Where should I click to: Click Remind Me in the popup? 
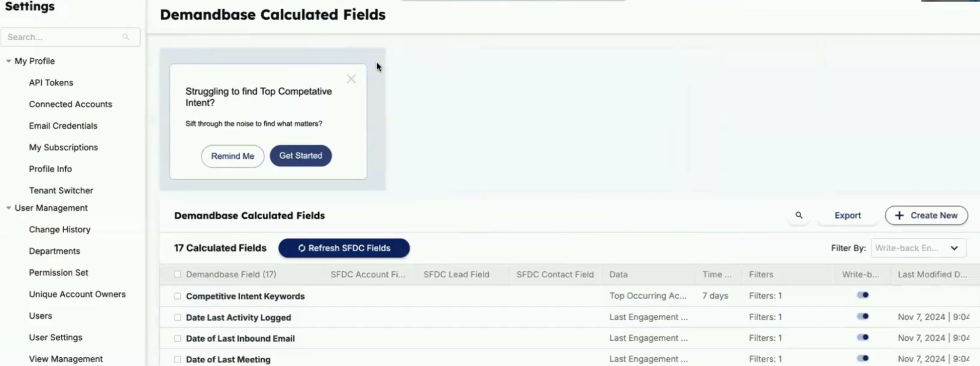tap(232, 156)
